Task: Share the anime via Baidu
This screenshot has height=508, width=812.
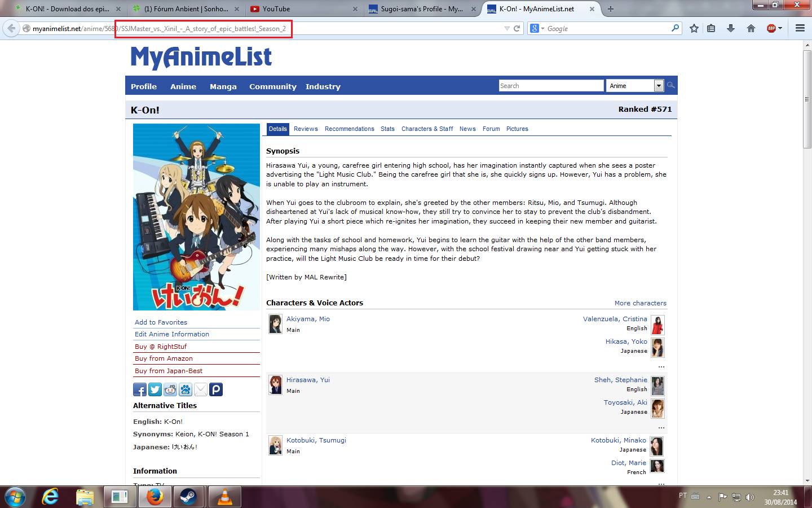Action: click(x=185, y=389)
